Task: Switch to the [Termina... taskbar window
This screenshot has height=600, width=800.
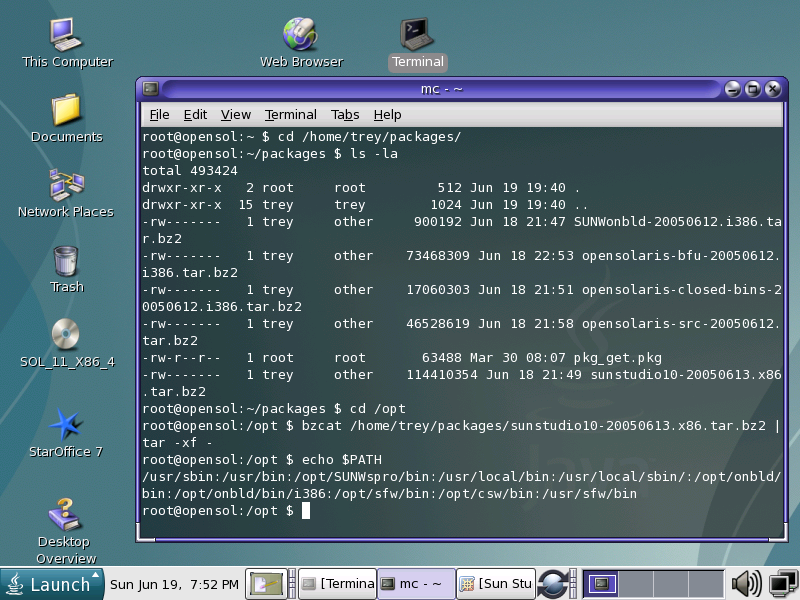Action: pos(337,583)
